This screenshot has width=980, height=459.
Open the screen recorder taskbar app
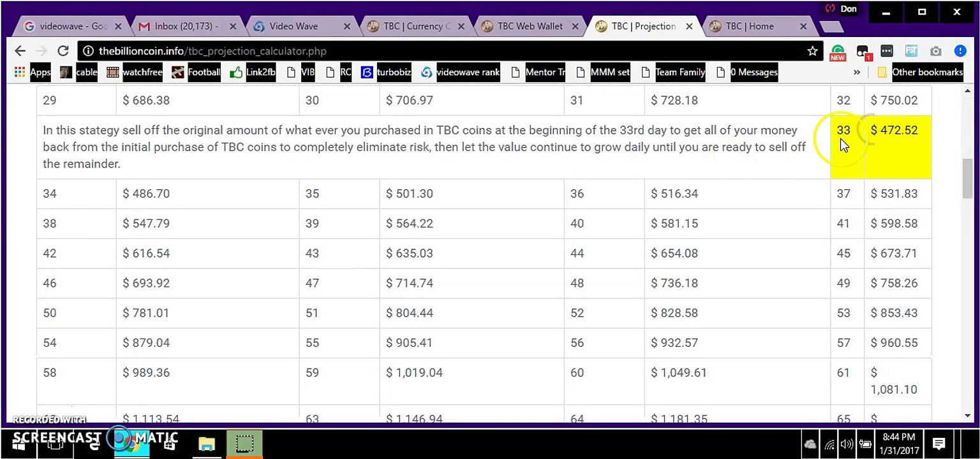click(244, 444)
